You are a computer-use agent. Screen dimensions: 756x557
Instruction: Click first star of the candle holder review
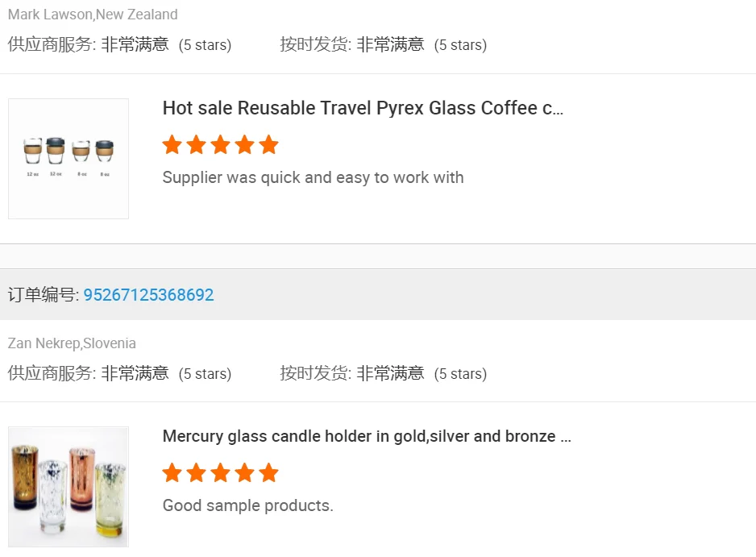172,473
